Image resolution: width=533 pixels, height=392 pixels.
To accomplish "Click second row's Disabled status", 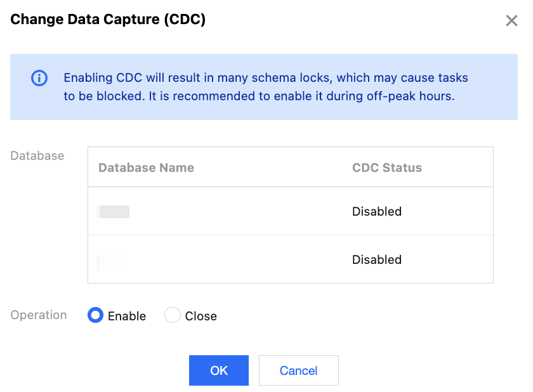I will [376, 259].
